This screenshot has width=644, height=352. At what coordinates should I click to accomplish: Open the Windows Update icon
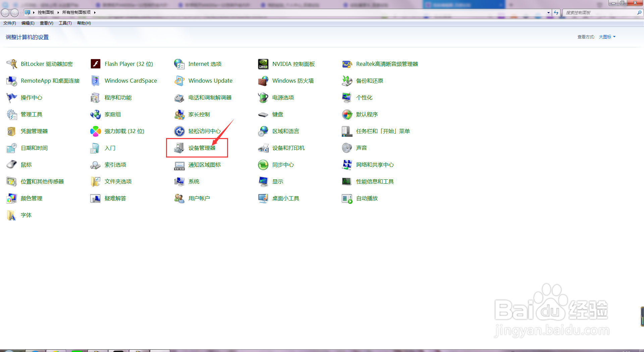pyautogui.click(x=179, y=81)
